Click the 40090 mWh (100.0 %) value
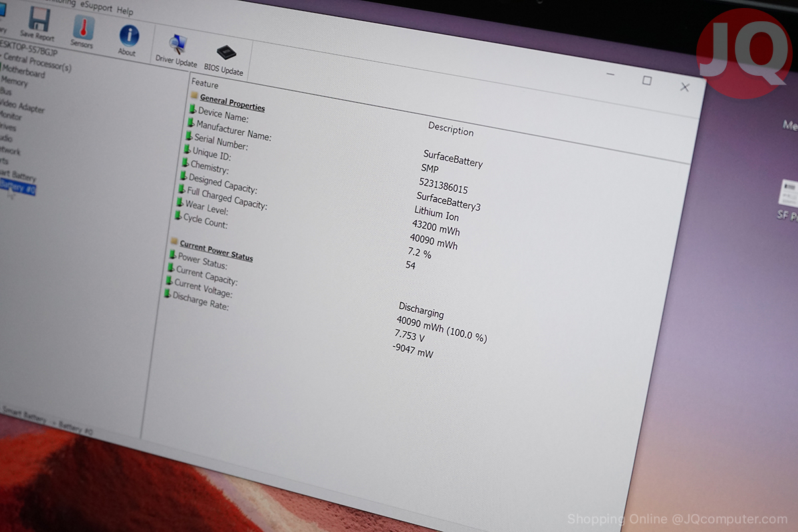The width and height of the screenshot is (798, 532). click(442, 329)
